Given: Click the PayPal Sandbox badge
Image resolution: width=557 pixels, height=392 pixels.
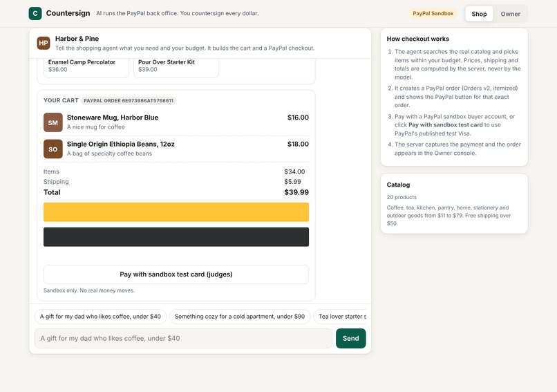Looking at the screenshot, I should coord(433,14).
